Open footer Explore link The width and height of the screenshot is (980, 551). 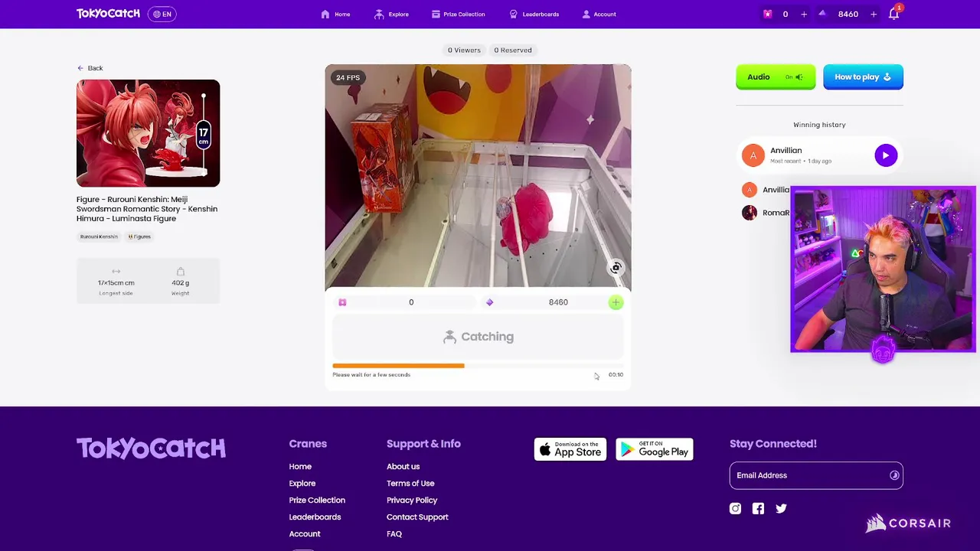[x=302, y=483]
